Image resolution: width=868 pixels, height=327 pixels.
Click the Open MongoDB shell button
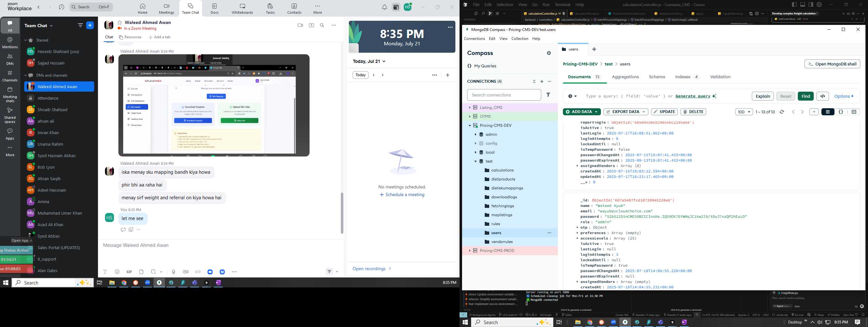832,64
